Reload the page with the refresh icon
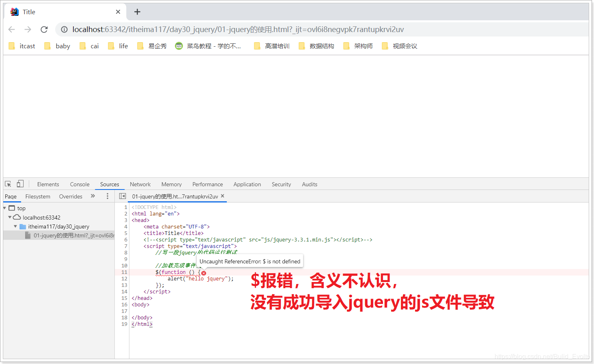The image size is (594, 364). tap(44, 29)
